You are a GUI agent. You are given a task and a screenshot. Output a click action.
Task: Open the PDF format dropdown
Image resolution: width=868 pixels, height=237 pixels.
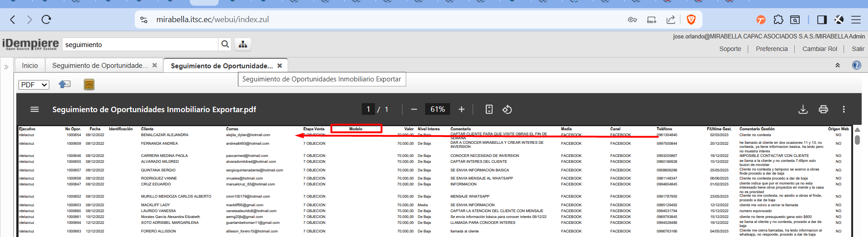pyautogui.click(x=34, y=85)
